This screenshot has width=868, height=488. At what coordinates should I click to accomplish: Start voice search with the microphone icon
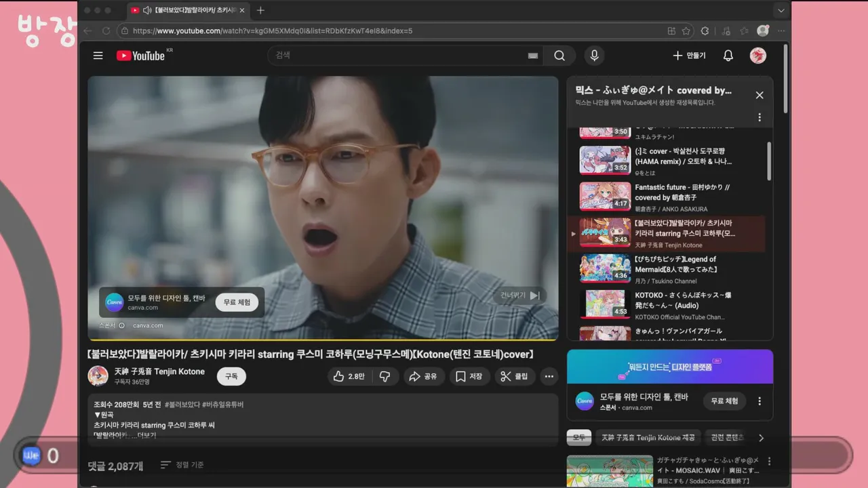pos(595,56)
